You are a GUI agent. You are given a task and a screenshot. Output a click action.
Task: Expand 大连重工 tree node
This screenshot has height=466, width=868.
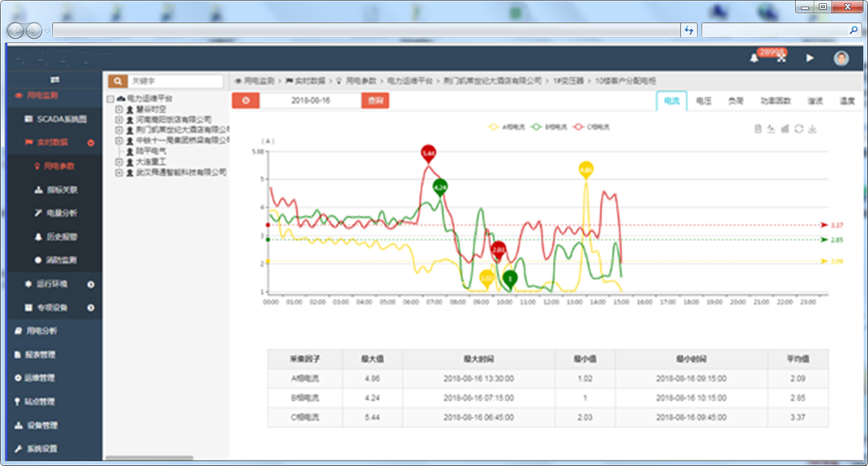pyautogui.click(x=119, y=162)
